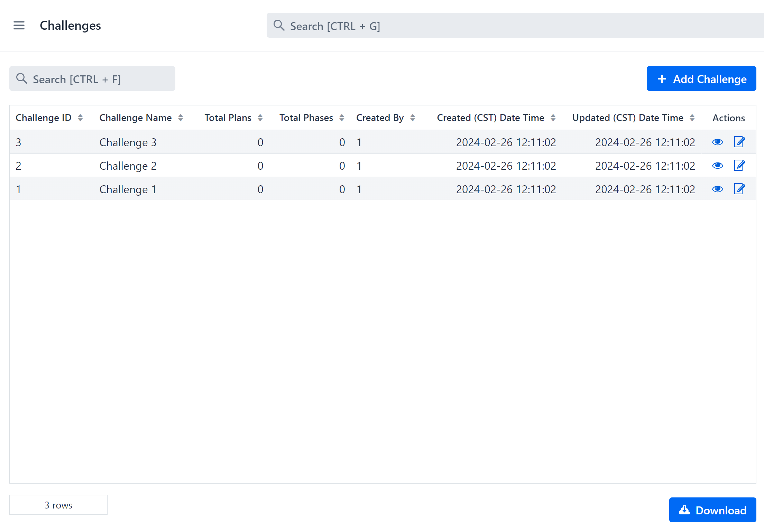Click the global search magnifier icon
764x532 pixels.
pos(279,25)
